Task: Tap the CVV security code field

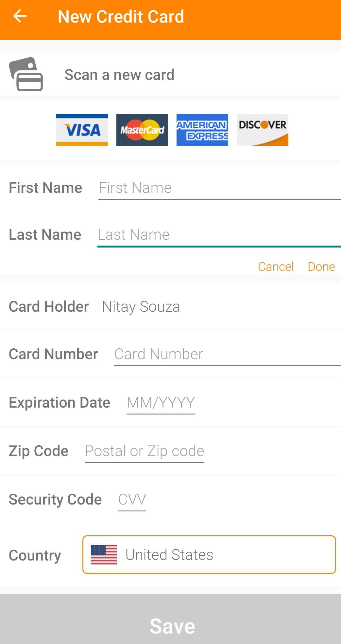Action: click(x=132, y=500)
